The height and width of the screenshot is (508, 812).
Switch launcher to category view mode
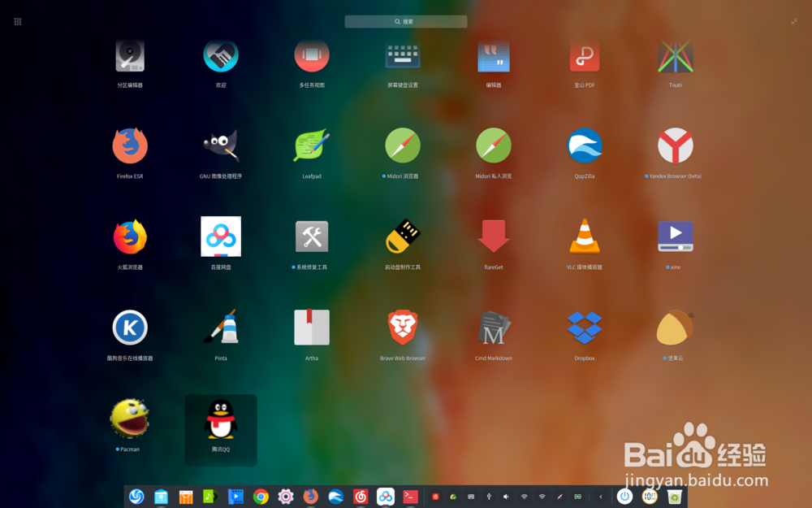click(18, 21)
